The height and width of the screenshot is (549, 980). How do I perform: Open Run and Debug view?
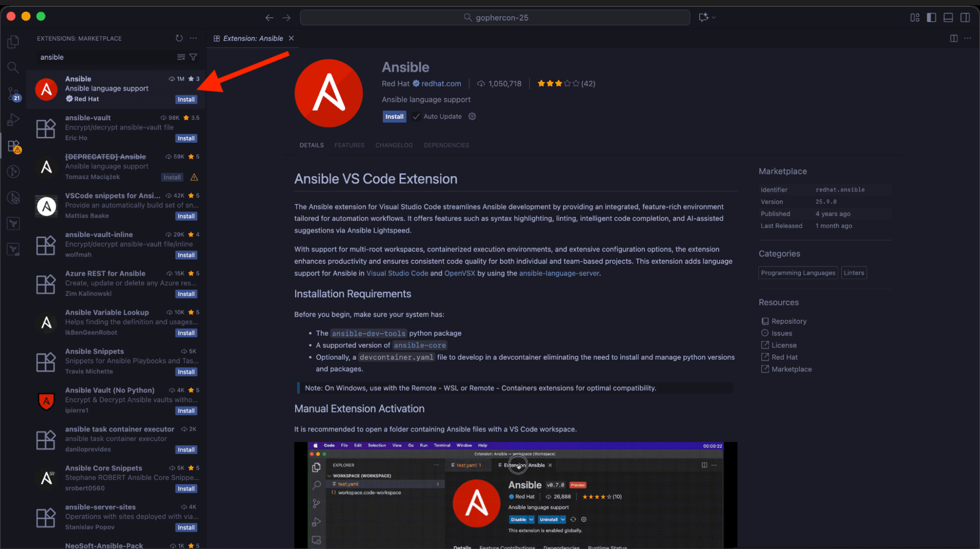pyautogui.click(x=13, y=119)
